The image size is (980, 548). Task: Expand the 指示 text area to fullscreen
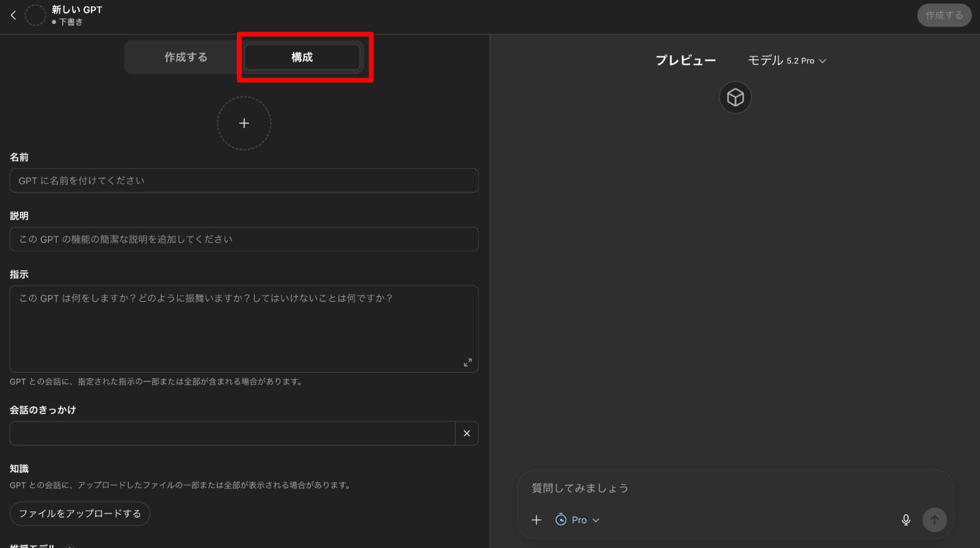pos(467,362)
